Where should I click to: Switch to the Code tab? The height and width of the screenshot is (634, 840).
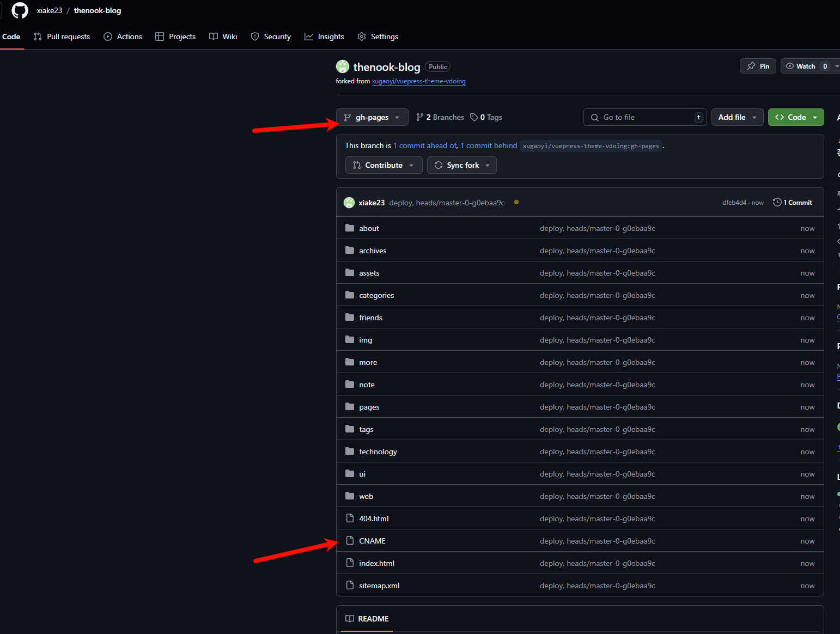point(11,36)
